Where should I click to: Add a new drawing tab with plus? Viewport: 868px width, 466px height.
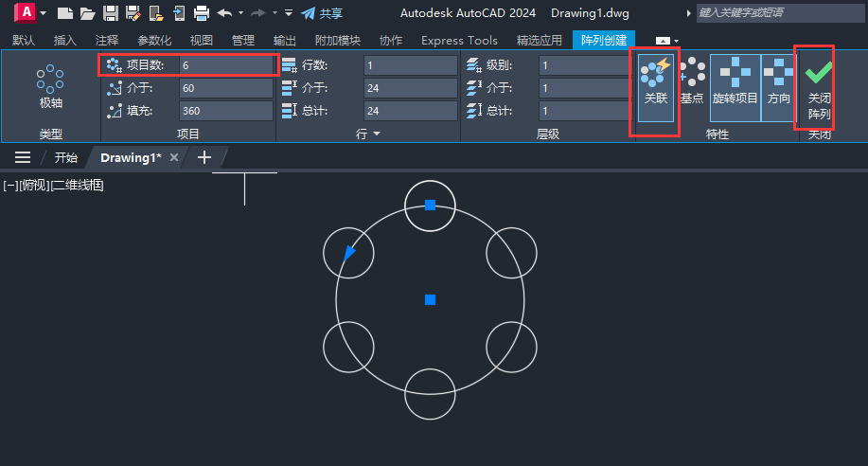click(x=204, y=157)
